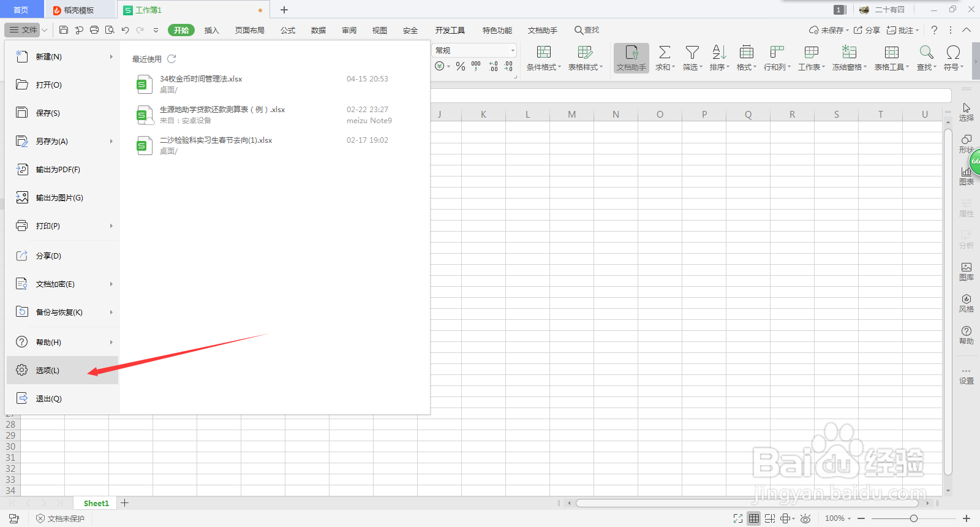Undo the last action
Screen dimensions: 980x527
125,30
